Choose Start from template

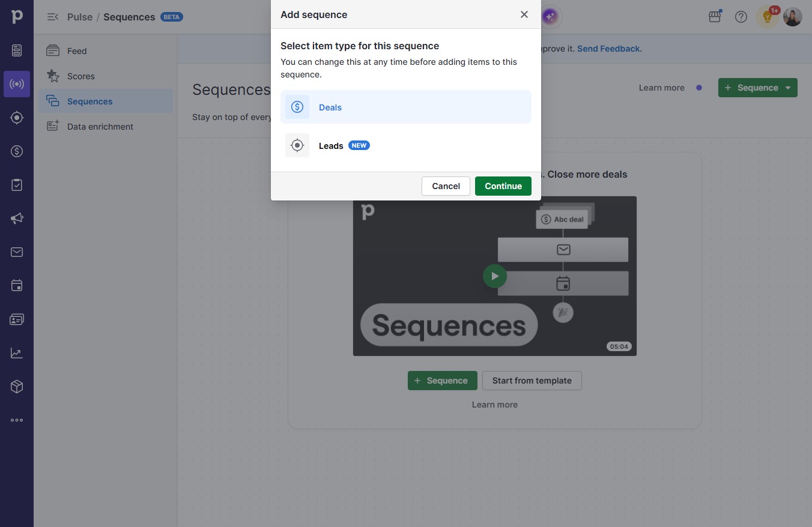[x=532, y=381]
